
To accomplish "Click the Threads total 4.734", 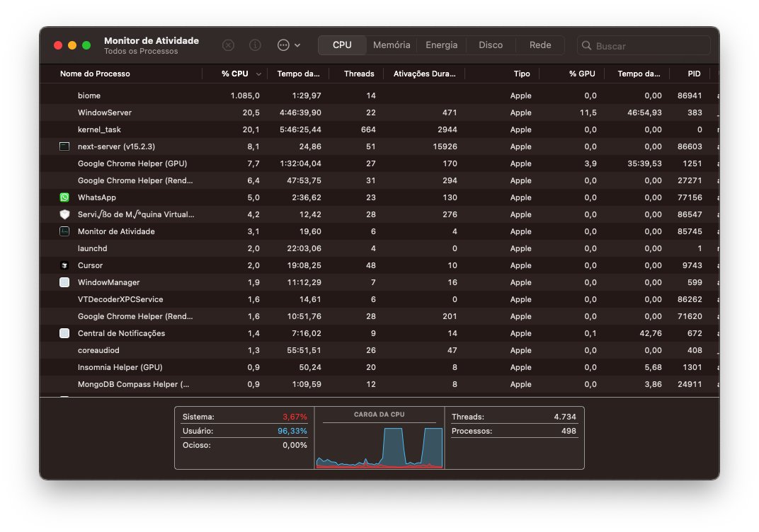I will (x=565, y=417).
